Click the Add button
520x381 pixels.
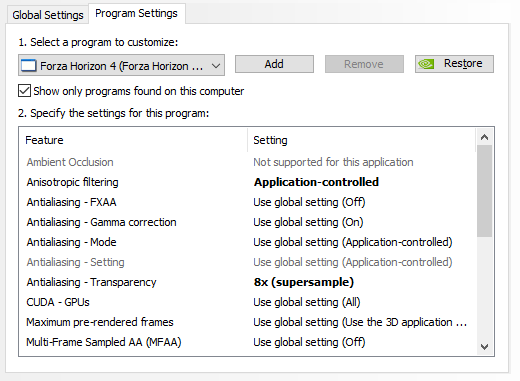[274, 64]
